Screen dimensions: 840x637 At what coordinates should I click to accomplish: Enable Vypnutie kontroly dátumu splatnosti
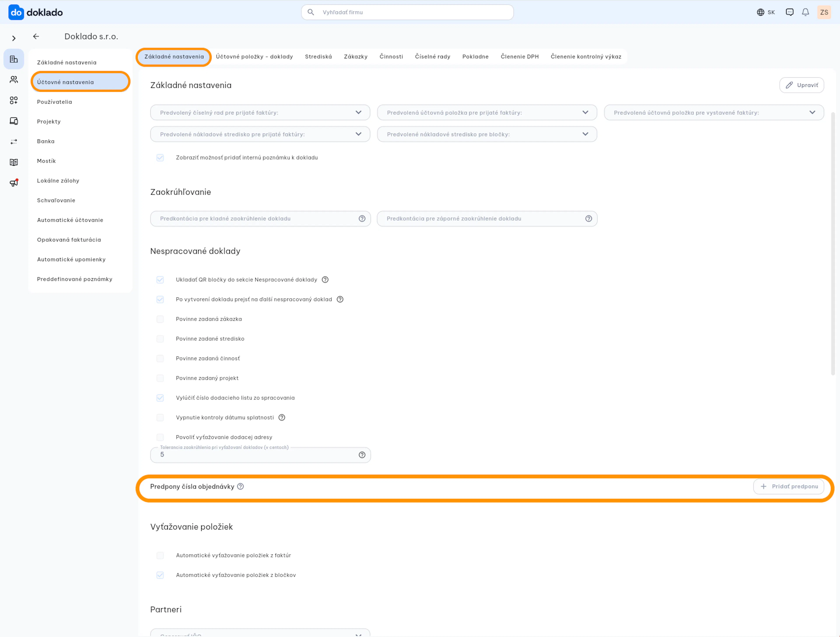click(x=160, y=418)
